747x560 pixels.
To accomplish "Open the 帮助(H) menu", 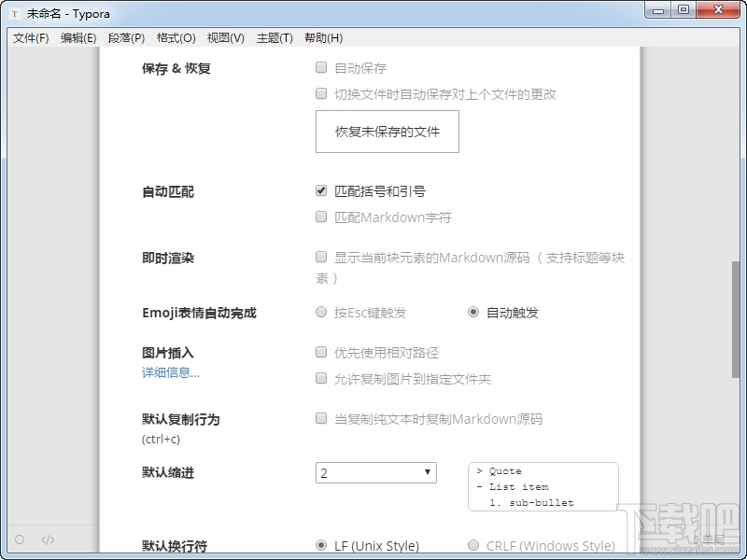I will tap(324, 38).
